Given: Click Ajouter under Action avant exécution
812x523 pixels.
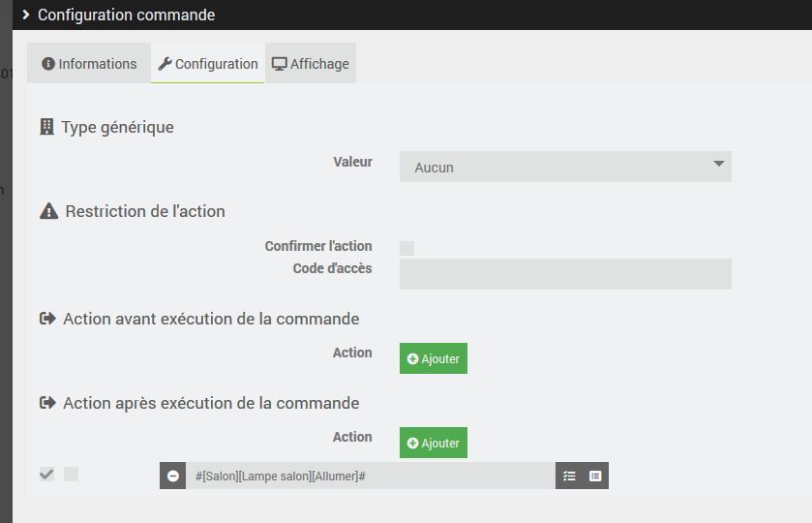Looking at the screenshot, I should click(433, 358).
